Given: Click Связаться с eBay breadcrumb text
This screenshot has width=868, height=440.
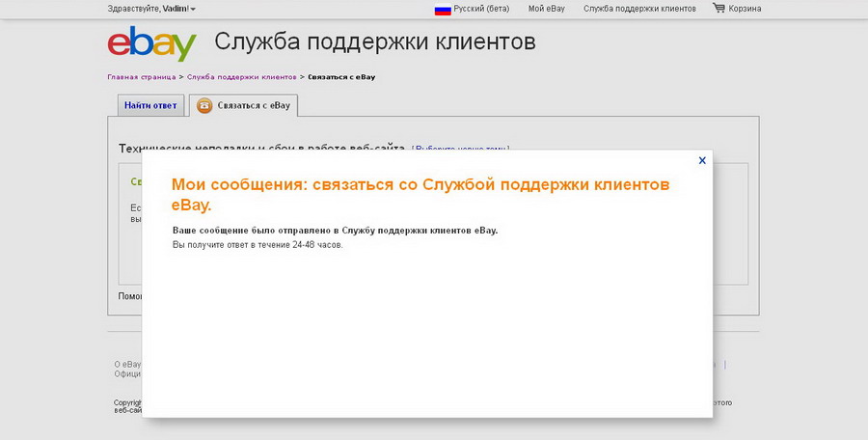Looking at the screenshot, I should click(341, 77).
